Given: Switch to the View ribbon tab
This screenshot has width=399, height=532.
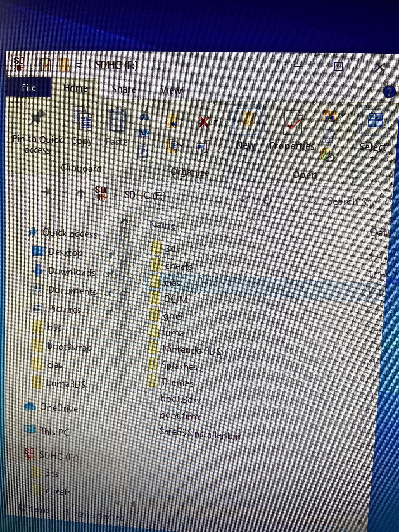Looking at the screenshot, I should [x=171, y=90].
